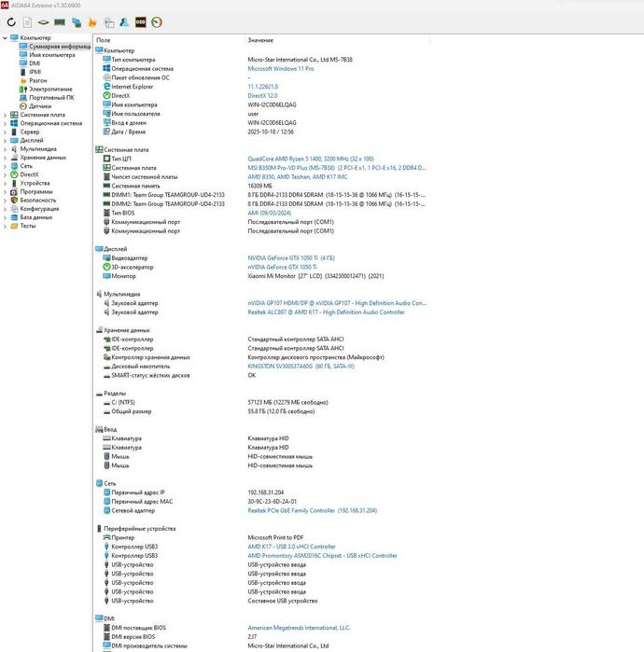
Task: Open Realtek PCIe GbE Family Controller link
Action: (x=313, y=510)
